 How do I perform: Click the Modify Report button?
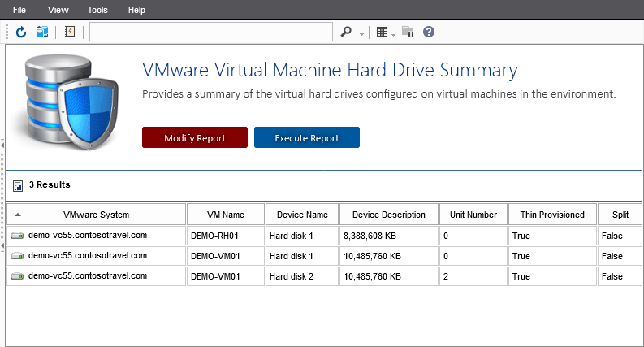195,137
